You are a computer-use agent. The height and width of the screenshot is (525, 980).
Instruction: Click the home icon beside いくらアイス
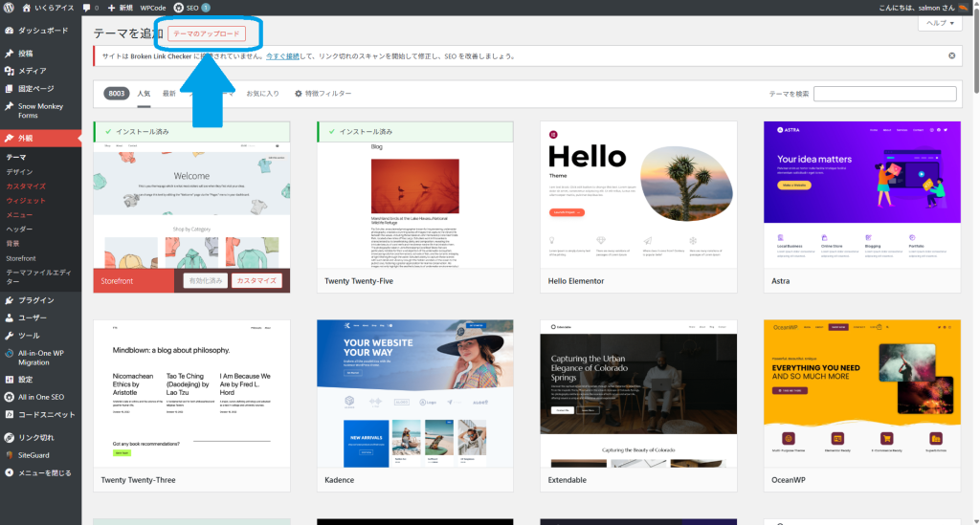[25, 8]
